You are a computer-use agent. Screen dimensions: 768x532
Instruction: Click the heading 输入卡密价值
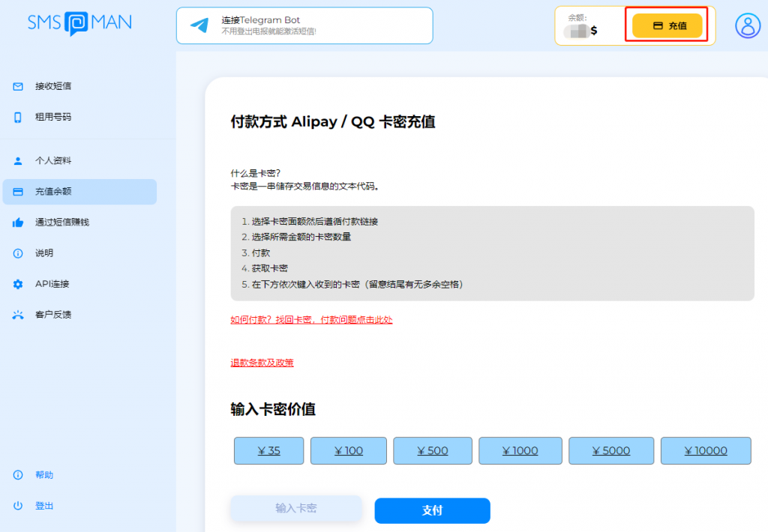[x=273, y=409]
